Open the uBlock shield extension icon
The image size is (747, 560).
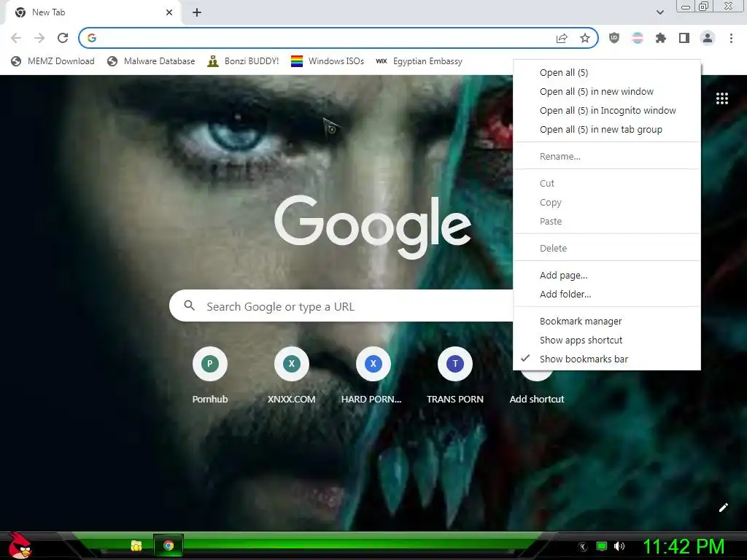click(614, 38)
